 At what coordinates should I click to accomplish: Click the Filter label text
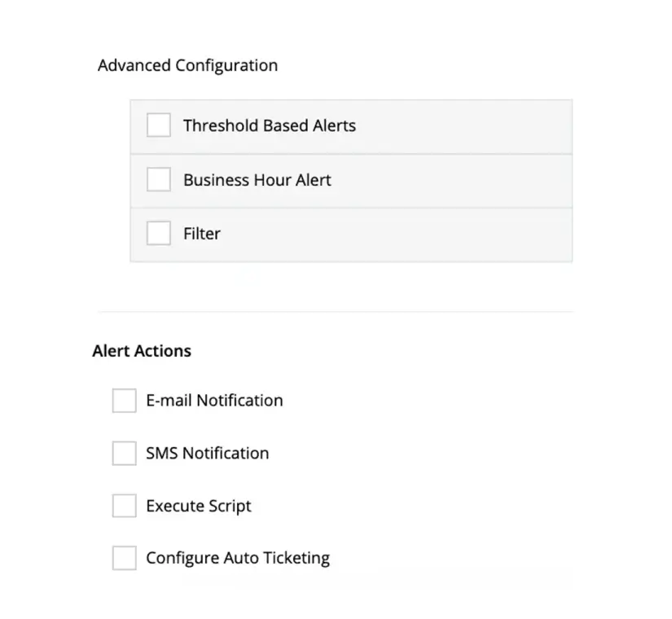pos(201,233)
